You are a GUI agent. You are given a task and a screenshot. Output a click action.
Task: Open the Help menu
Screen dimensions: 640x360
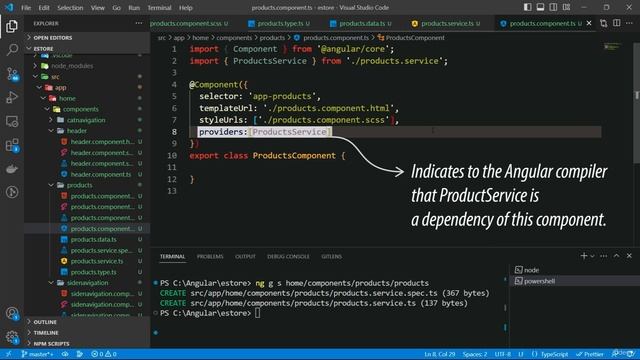[x=186, y=8]
